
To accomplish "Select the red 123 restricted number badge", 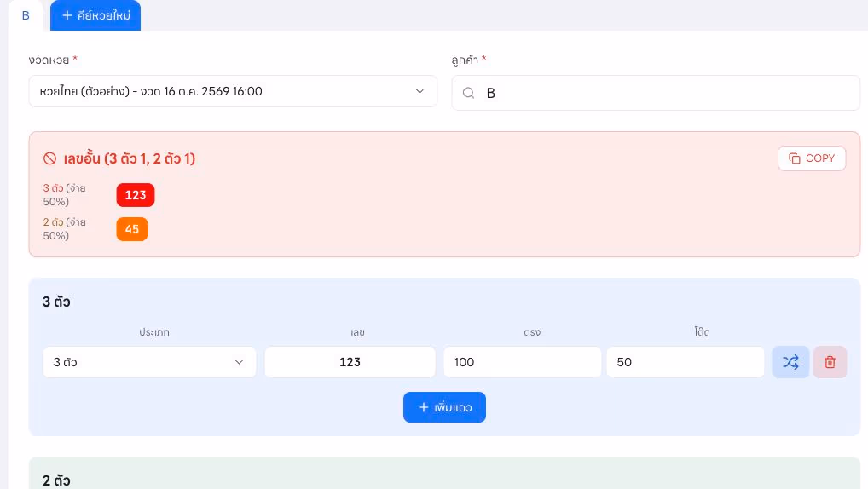I will coord(136,195).
